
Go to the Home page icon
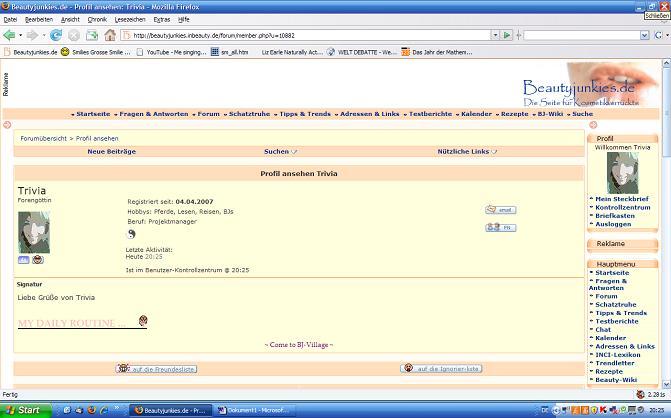(110, 35)
